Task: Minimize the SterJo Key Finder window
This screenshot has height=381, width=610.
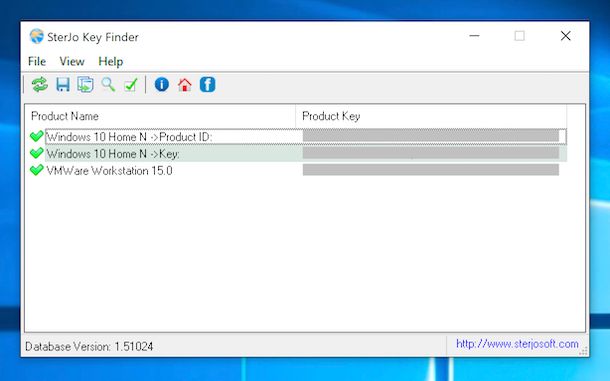Action: (x=474, y=36)
